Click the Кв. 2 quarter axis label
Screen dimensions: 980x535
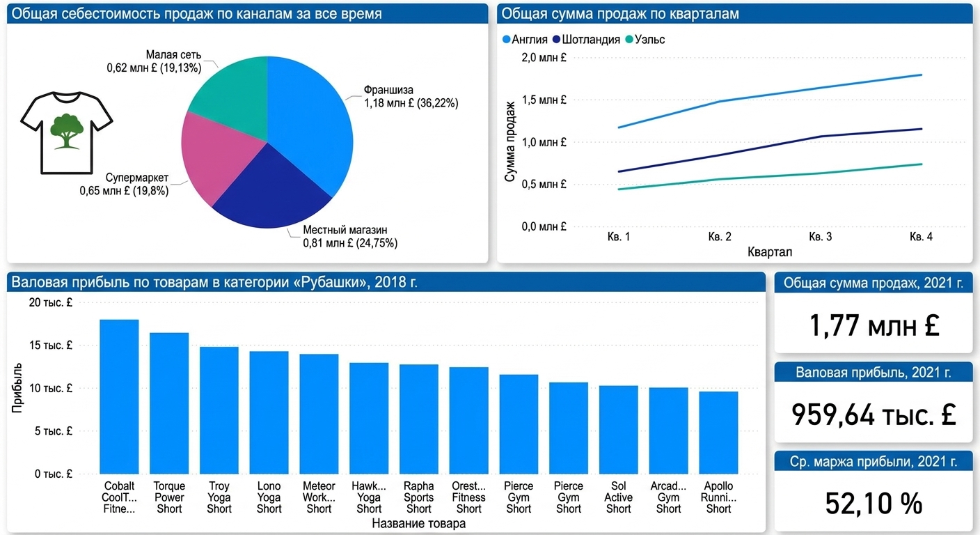click(x=720, y=237)
